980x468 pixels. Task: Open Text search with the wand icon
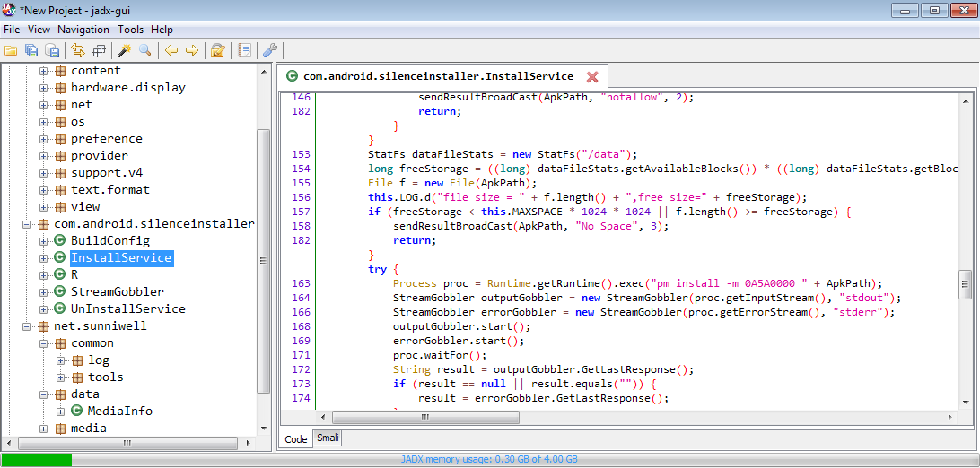[125, 50]
